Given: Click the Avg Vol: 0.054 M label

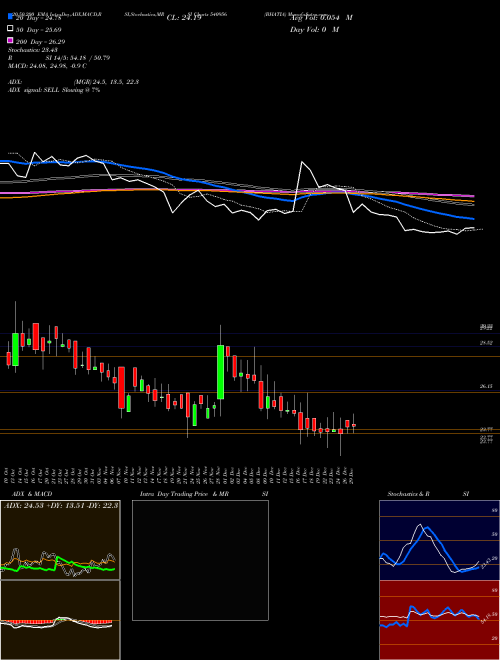Looking at the screenshot, I should click(321, 17).
